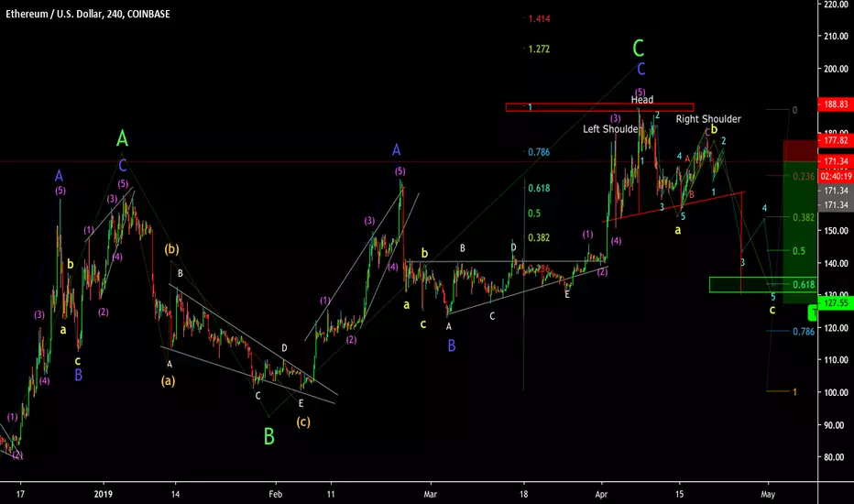Select the red 177.82 price label
The width and height of the screenshot is (854, 504).
[836, 140]
